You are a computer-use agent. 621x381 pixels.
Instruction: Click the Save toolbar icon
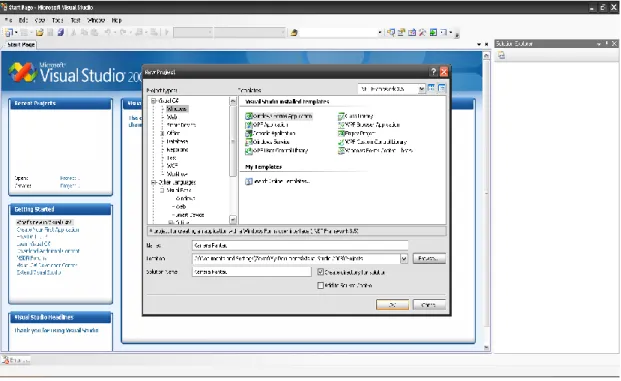click(x=50, y=32)
